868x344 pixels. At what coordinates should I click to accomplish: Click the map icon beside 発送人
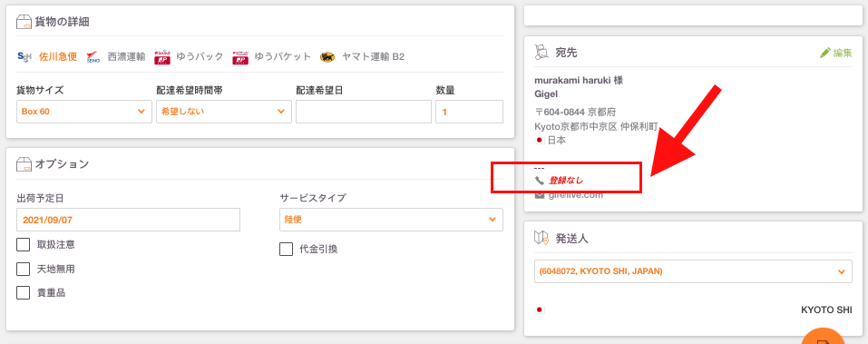click(x=541, y=238)
